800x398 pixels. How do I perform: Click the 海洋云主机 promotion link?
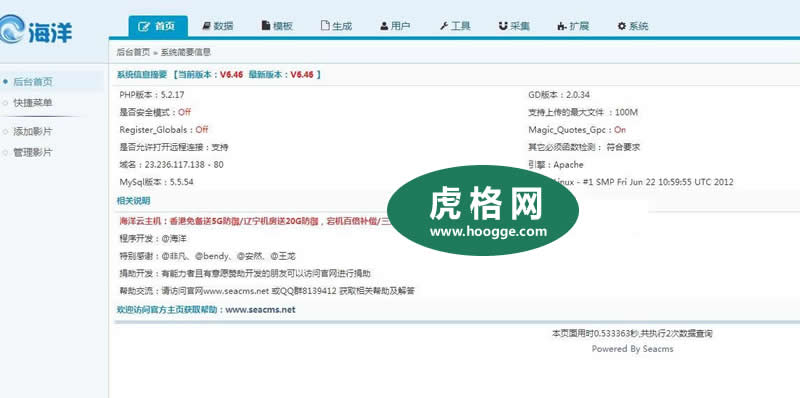click(x=254, y=221)
